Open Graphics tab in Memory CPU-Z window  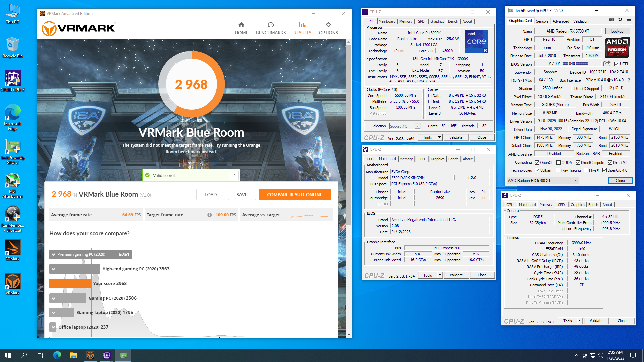pyautogui.click(x=577, y=205)
